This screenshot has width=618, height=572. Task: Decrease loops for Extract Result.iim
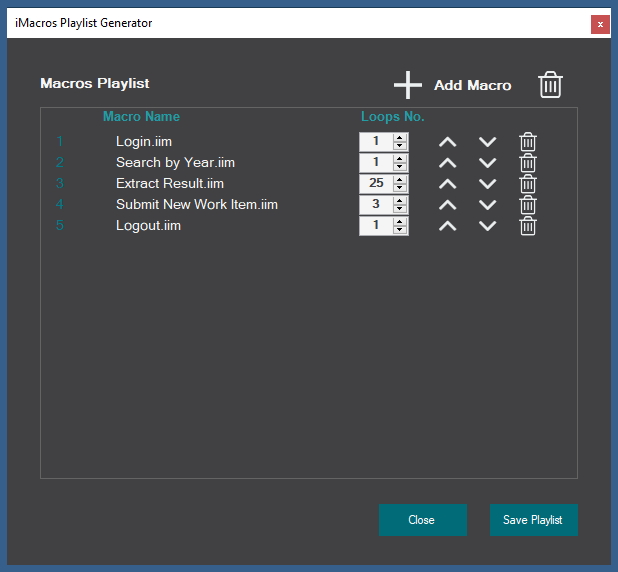[x=400, y=187]
